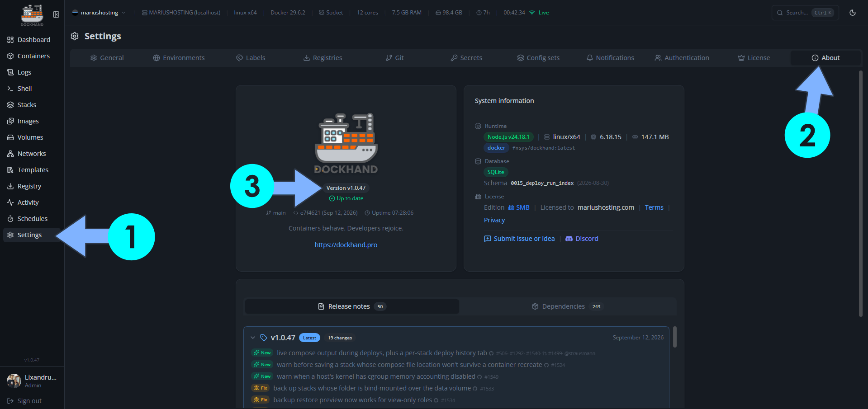Click issue #1533 reference

(x=487, y=389)
